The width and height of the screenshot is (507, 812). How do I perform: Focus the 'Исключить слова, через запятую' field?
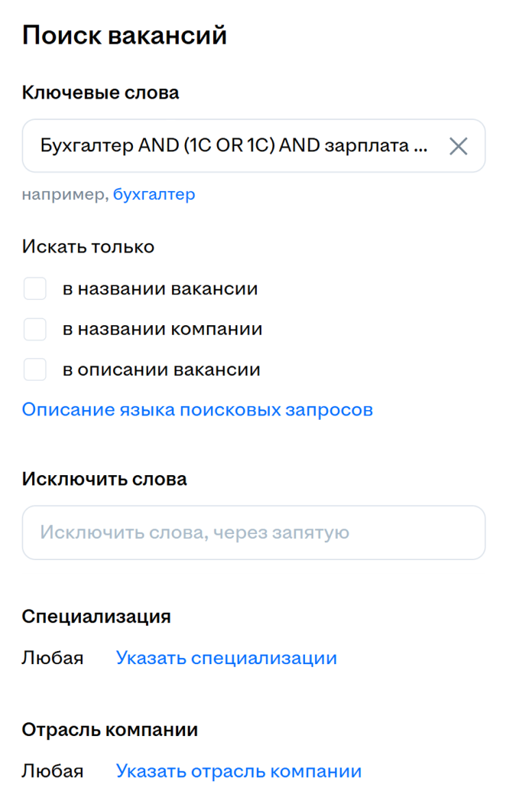click(x=253, y=533)
